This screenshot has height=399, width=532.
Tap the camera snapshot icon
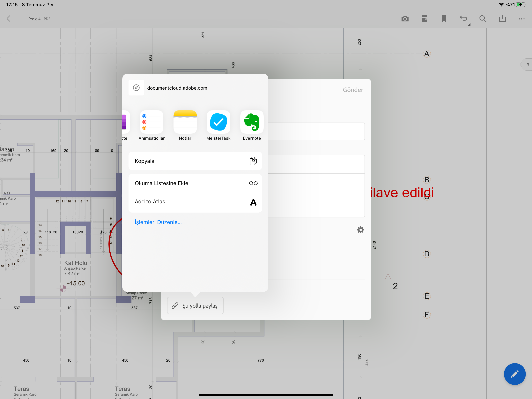point(405,19)
